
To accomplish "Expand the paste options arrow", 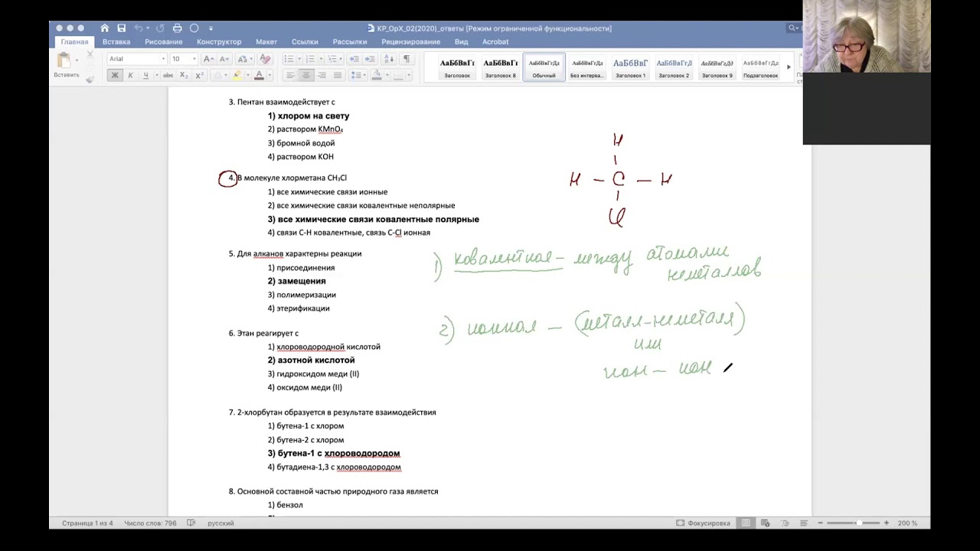I will pos(77,60).
